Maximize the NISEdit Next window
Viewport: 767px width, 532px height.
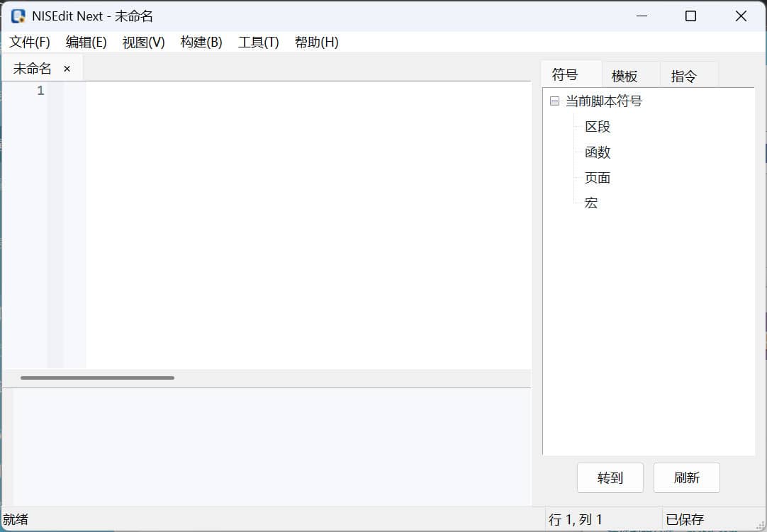point(690,16)
